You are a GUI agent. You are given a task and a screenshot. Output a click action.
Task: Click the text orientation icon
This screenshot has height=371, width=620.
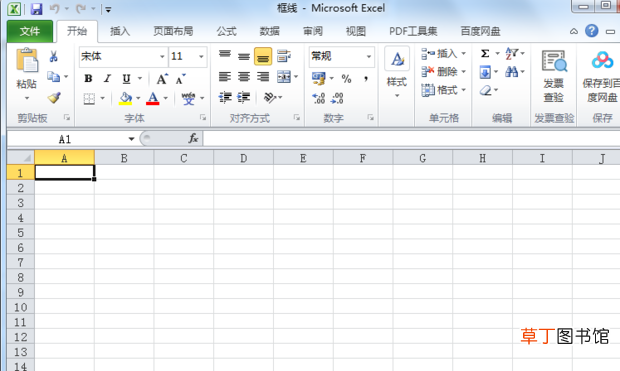270,97
